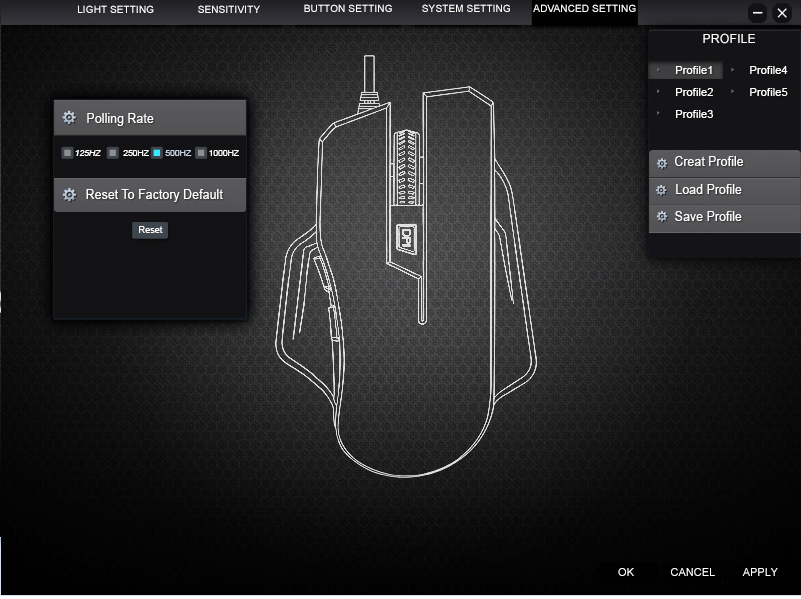Click the Apply button

point(760,572)
